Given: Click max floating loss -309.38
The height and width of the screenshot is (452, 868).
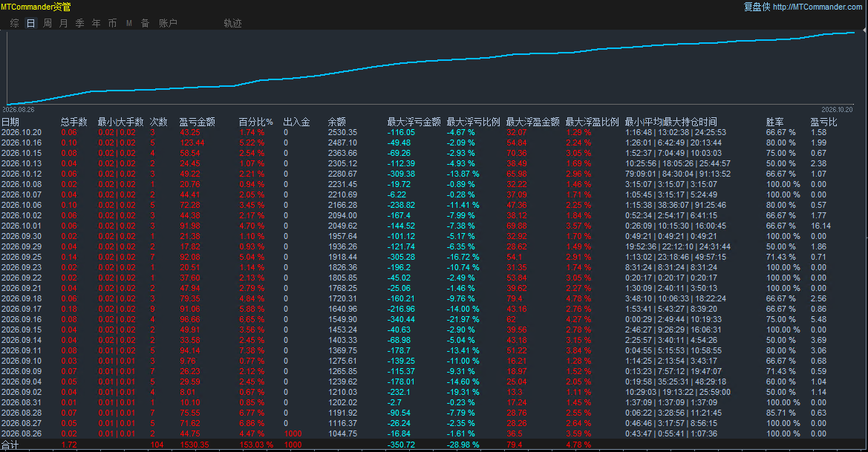Looking at the screenshot, I should point(402,174).
